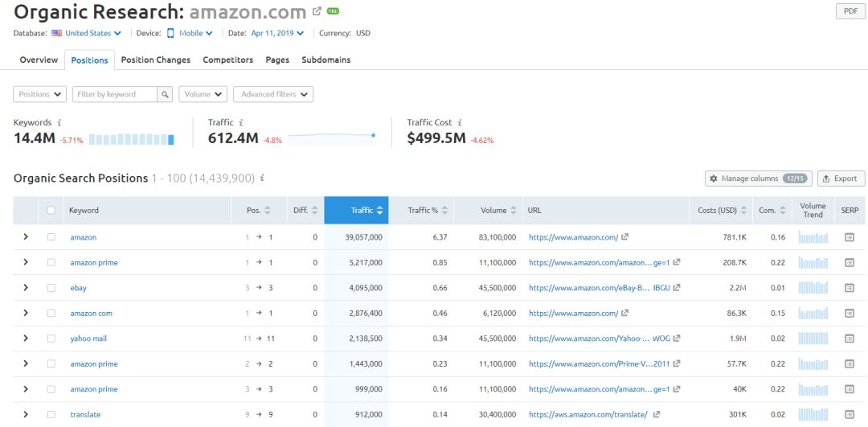Click the Keywords trend bar chart
Screen dimensions: 868x427
pos(132,139)
